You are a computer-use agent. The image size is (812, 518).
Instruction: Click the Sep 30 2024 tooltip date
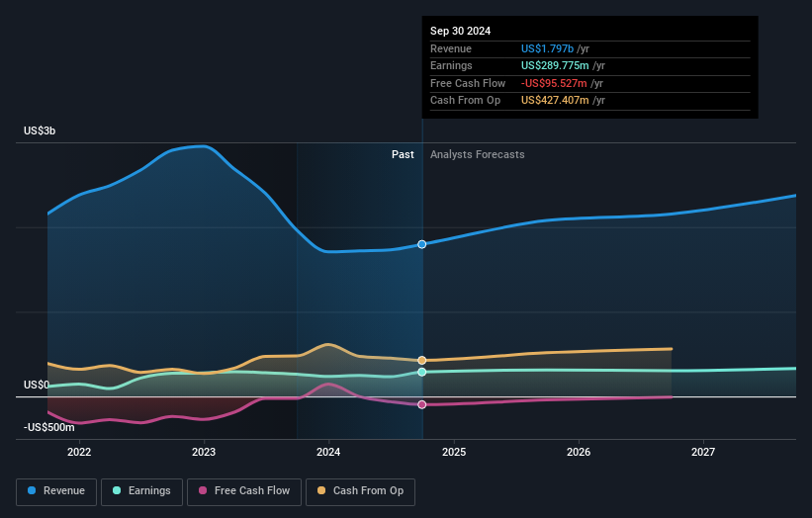[x=460, y=31]
